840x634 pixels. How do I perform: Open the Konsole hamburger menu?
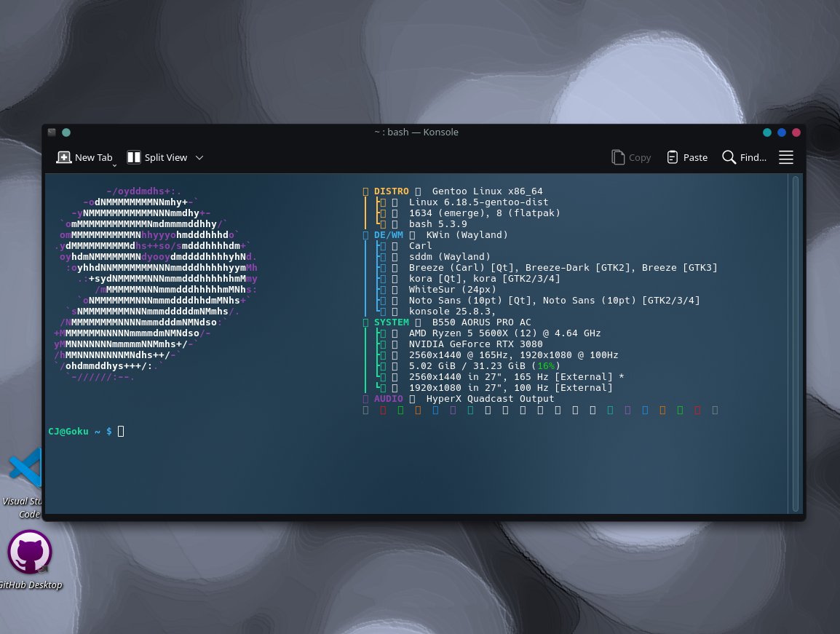(x=786, y=157)
